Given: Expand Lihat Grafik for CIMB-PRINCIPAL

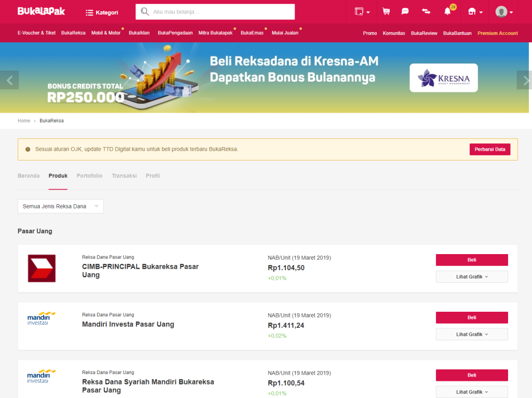Looking at the screenshot, I should (x=472, y=277).
